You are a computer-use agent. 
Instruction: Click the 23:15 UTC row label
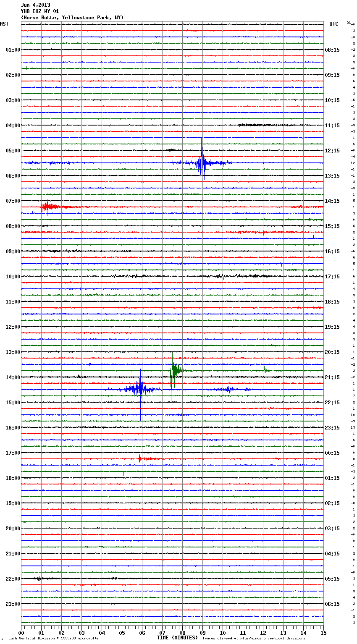(332, 428)
